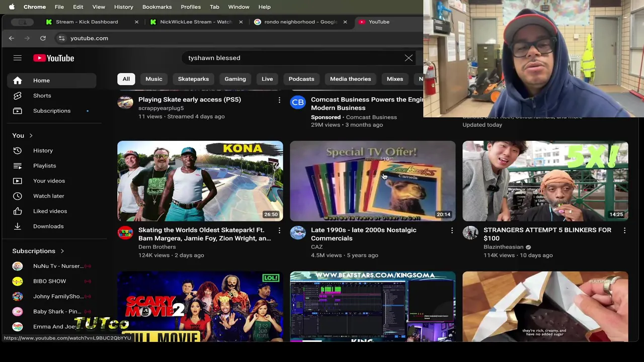Open Chrome's Profiles menu

[x=191, y=7]
